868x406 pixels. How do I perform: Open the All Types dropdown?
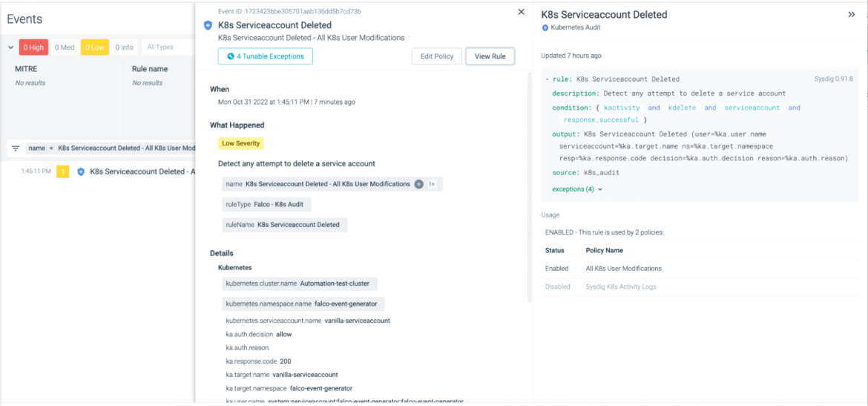[168, 47]
